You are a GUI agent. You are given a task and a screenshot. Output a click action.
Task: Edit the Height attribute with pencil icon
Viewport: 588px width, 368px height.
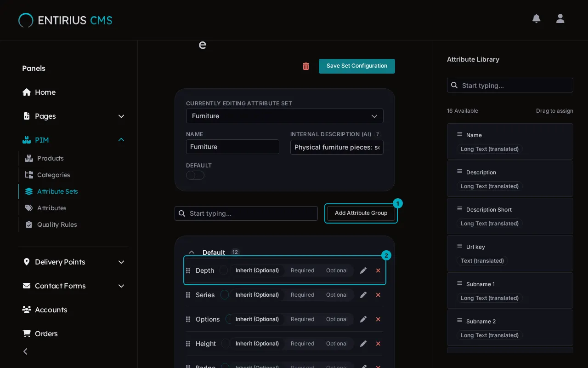363,344
